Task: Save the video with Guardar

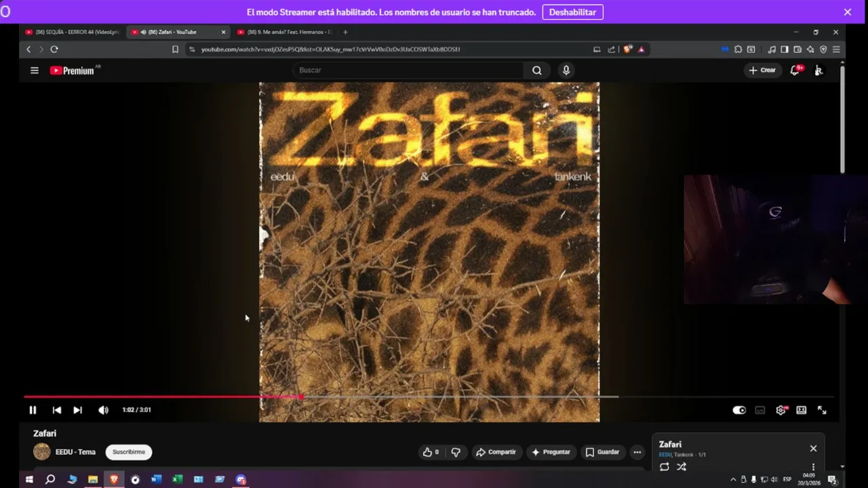Action: [602, 452]
